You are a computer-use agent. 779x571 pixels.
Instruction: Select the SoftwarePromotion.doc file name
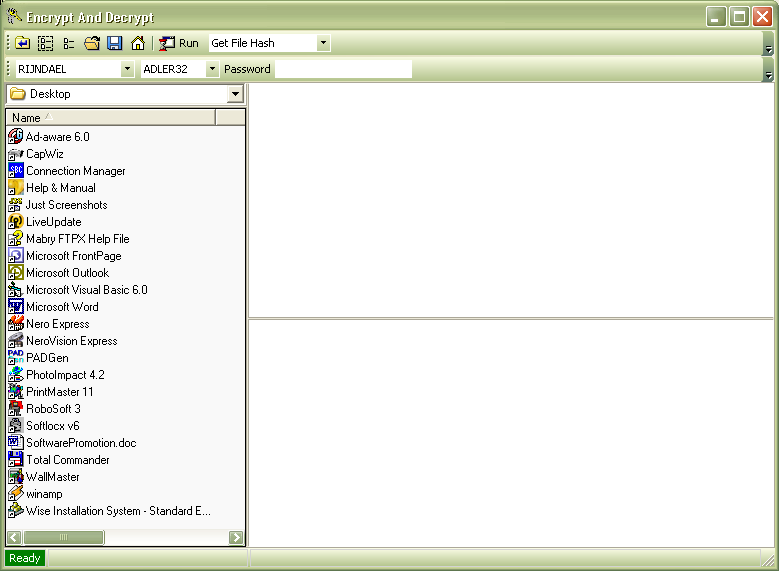(x=81, y=443)
